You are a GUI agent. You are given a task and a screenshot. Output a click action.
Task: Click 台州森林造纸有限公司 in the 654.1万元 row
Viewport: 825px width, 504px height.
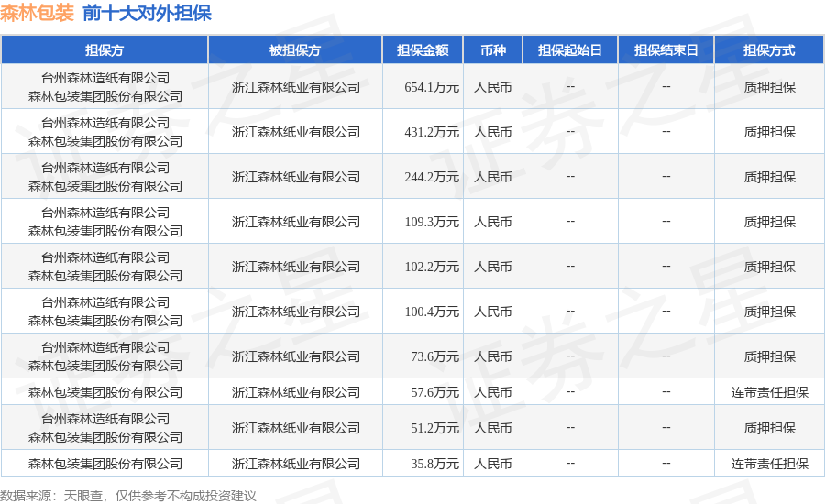(x=105, y=78)
